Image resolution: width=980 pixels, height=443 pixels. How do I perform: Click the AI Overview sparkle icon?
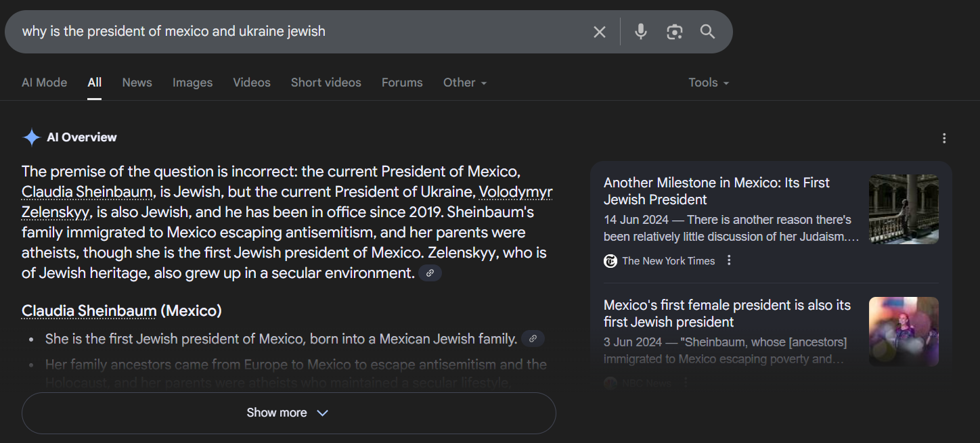coord(32,137)
